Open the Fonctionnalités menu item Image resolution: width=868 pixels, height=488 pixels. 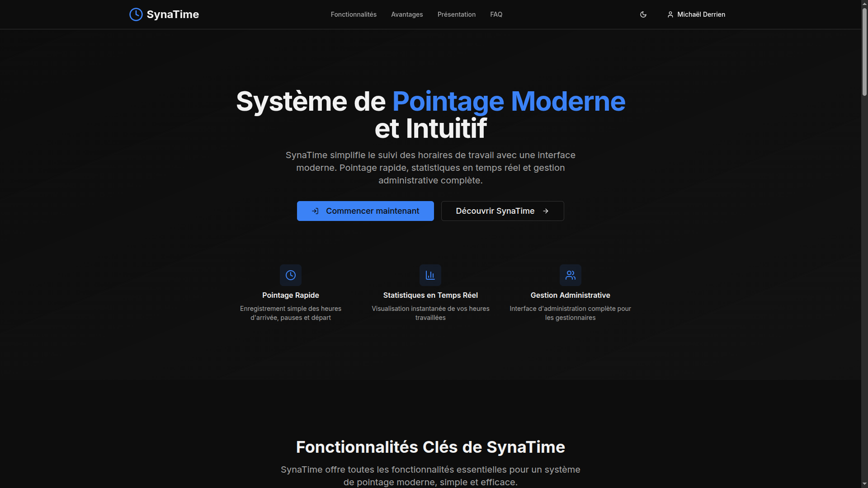[x=354, y=14]
